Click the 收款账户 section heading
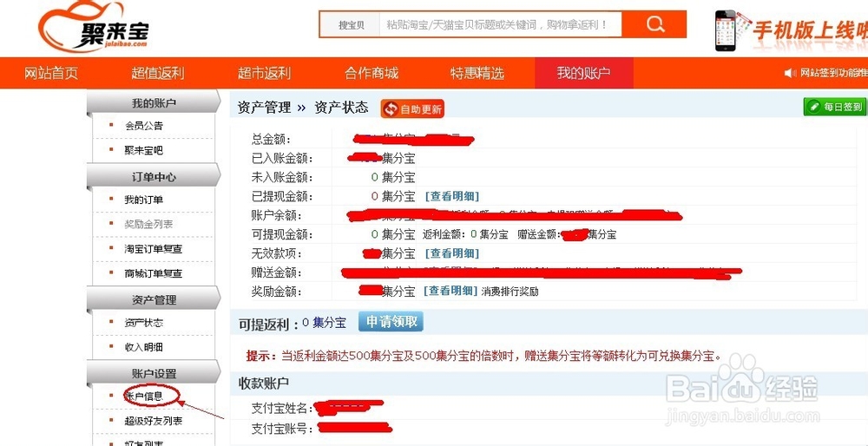 [264, 383]
